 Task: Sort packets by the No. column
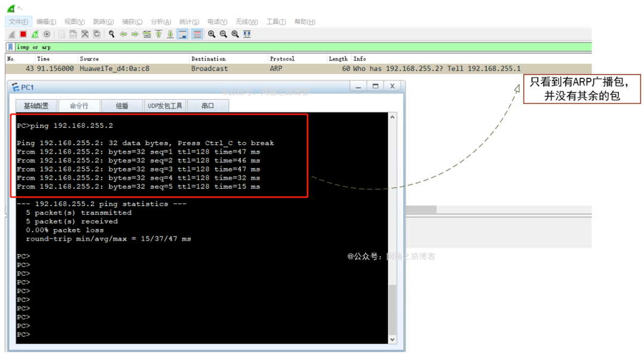pos(20,59)
